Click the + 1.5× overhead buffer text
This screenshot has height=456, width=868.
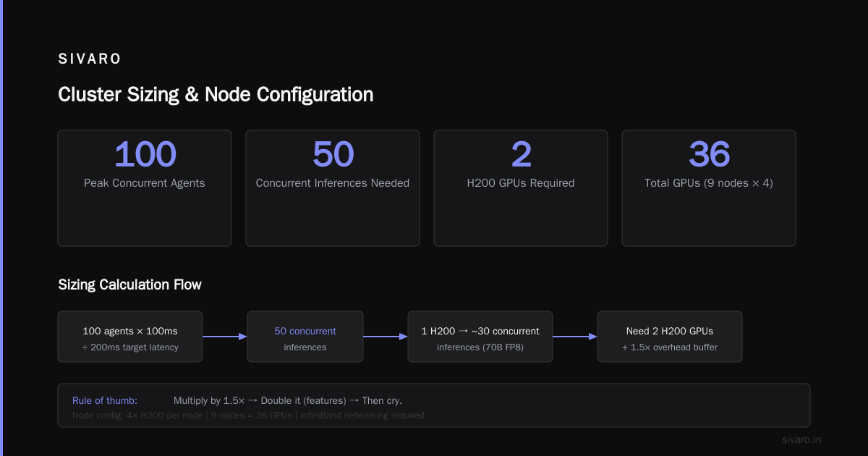click(670, 347)
